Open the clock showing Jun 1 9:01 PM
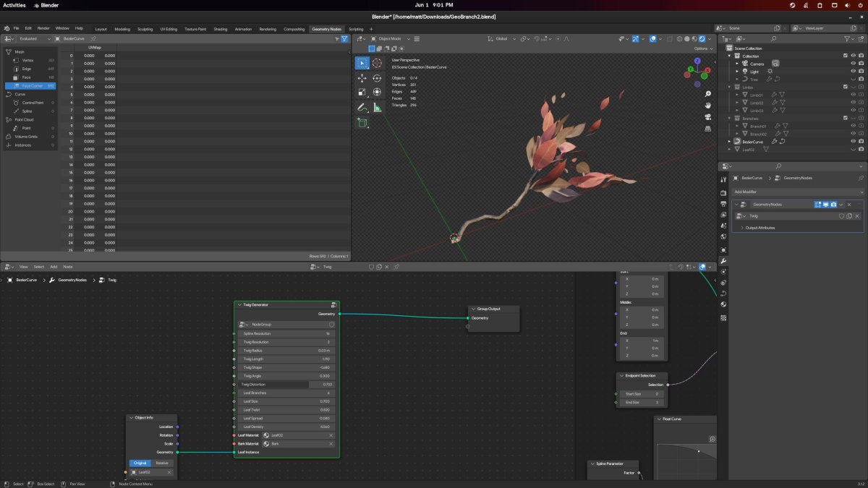This screenshot has width=868, height=488. [433, 5]
